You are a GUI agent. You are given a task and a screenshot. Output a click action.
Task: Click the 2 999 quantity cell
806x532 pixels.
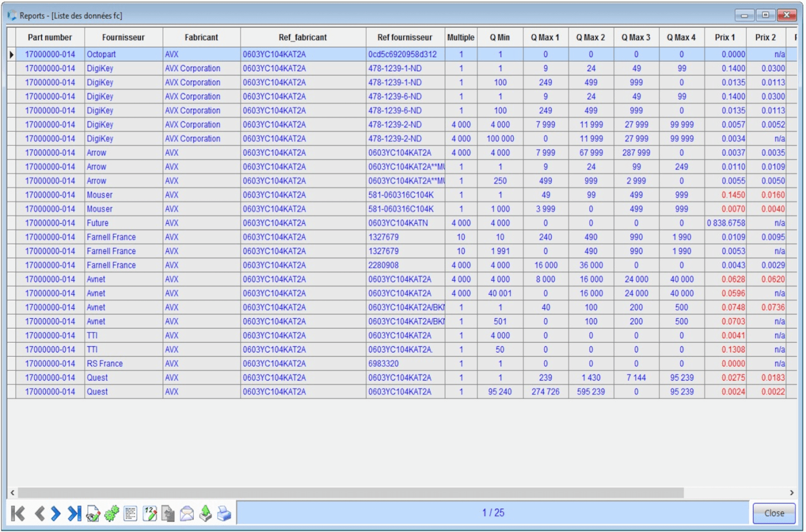(636, 181)
